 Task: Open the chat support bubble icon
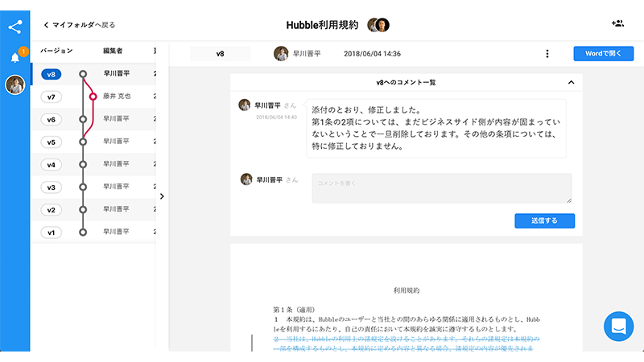[618, 327]
